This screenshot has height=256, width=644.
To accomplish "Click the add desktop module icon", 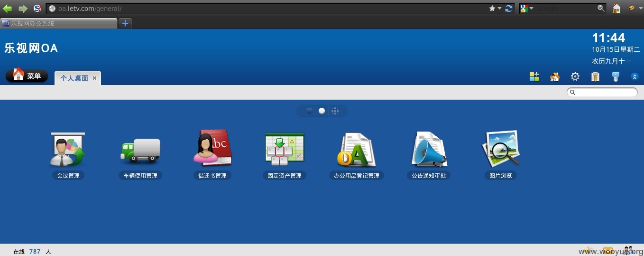I will 534,76.
